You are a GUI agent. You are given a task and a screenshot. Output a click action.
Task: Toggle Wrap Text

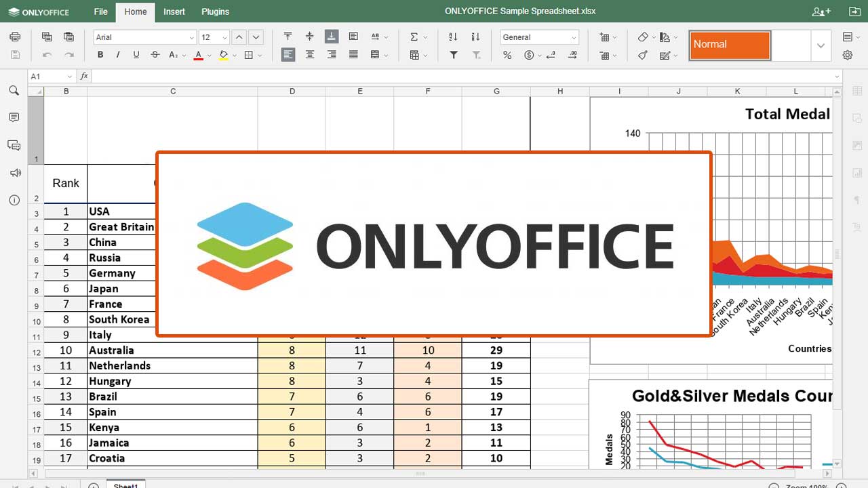[x=353, y=37]
